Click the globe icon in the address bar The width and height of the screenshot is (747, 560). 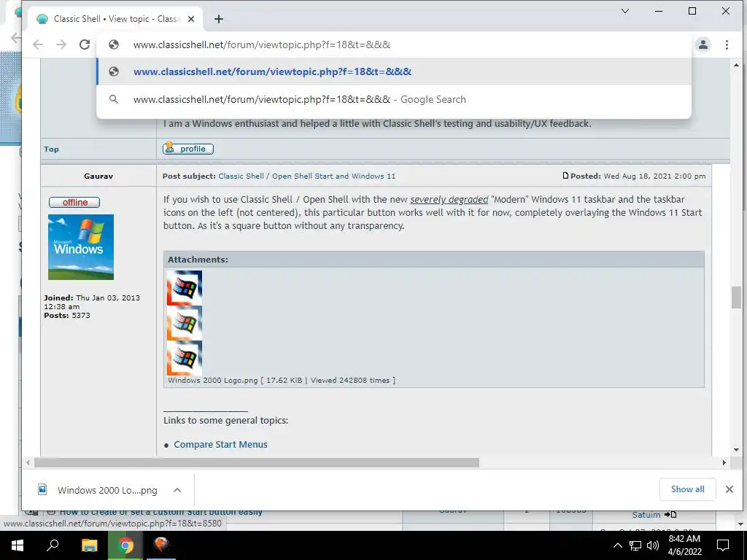tap(113, 44)
